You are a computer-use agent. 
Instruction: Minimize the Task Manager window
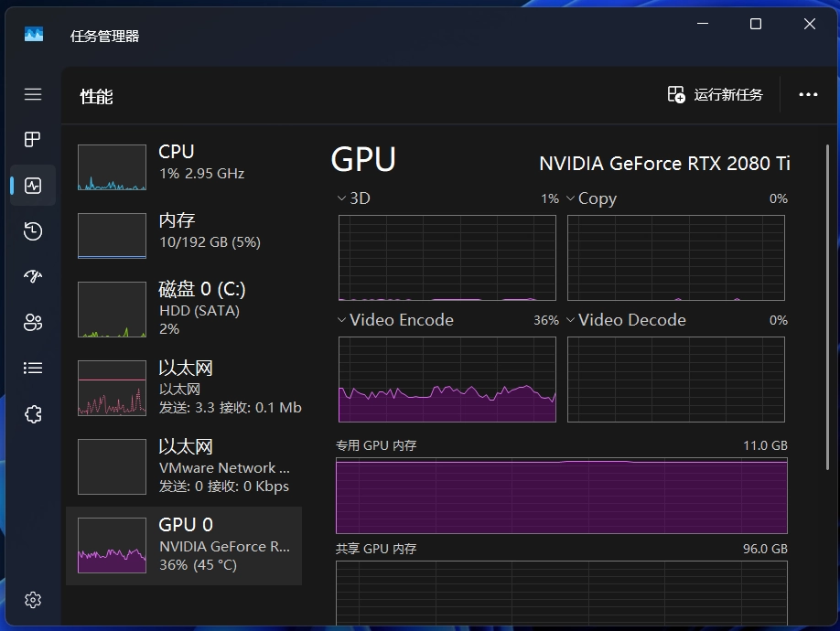703,24
